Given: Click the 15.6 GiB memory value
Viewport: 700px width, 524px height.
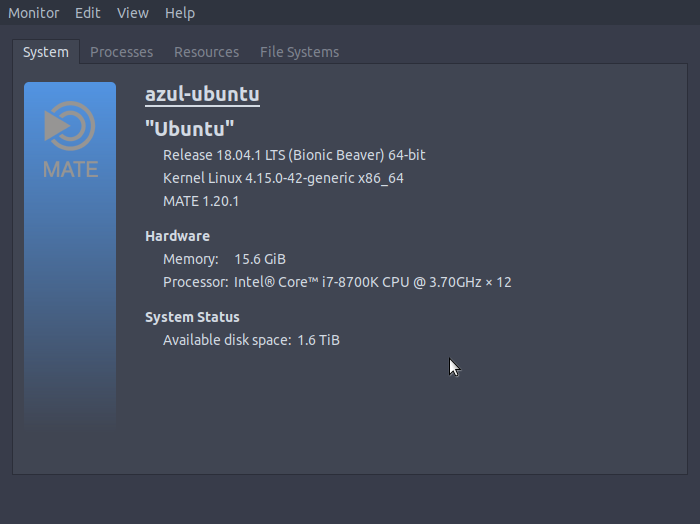Looking at the screenshot, I should point(260,259).
